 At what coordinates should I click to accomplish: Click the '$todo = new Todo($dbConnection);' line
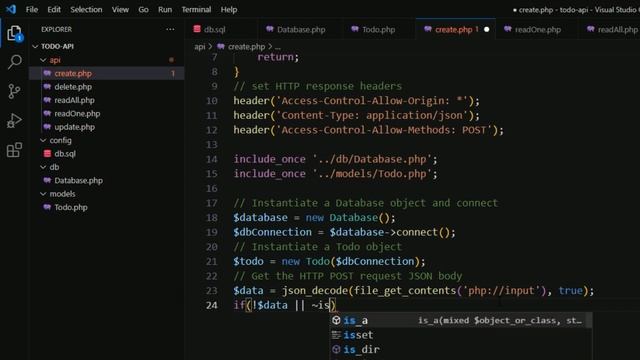329,261
